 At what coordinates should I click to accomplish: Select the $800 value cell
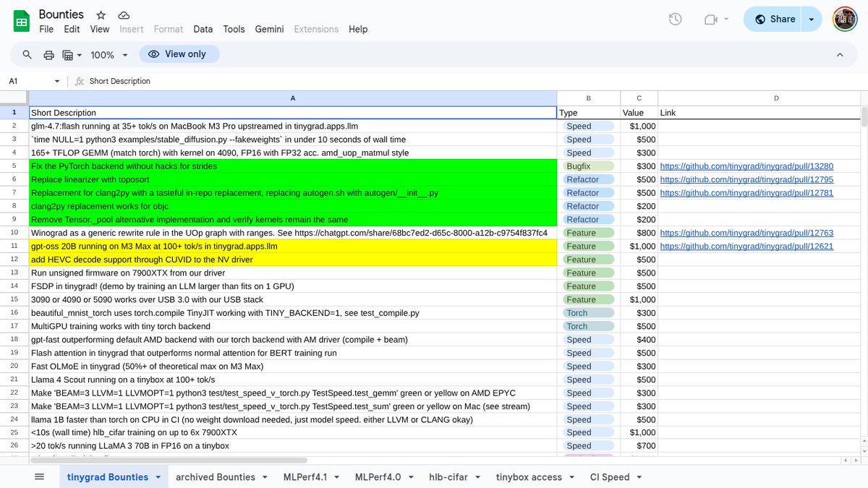pos(639,233)
